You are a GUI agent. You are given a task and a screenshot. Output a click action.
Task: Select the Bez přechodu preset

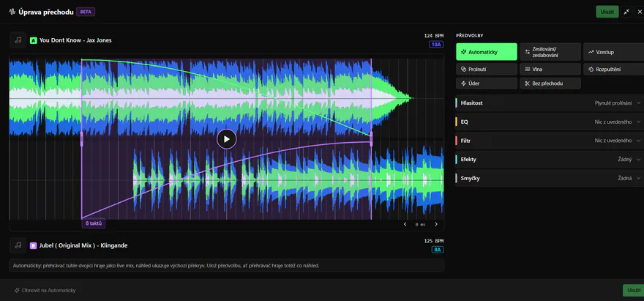(x=550, y=83)
